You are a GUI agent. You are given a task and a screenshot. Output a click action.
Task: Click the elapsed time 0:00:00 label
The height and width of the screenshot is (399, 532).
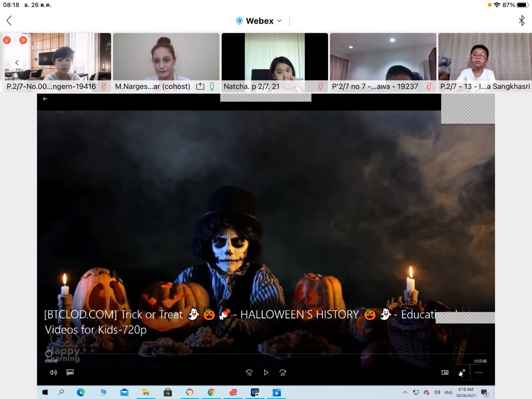point(51,361)
